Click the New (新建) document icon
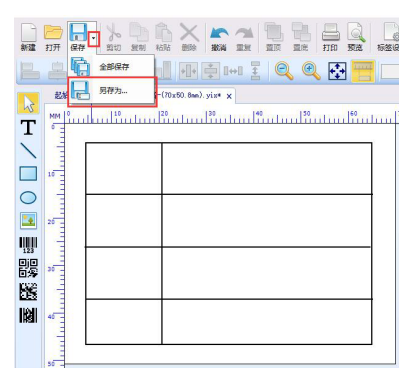The height and width of the screenshot is (382, 420). [x=28, y=37]
